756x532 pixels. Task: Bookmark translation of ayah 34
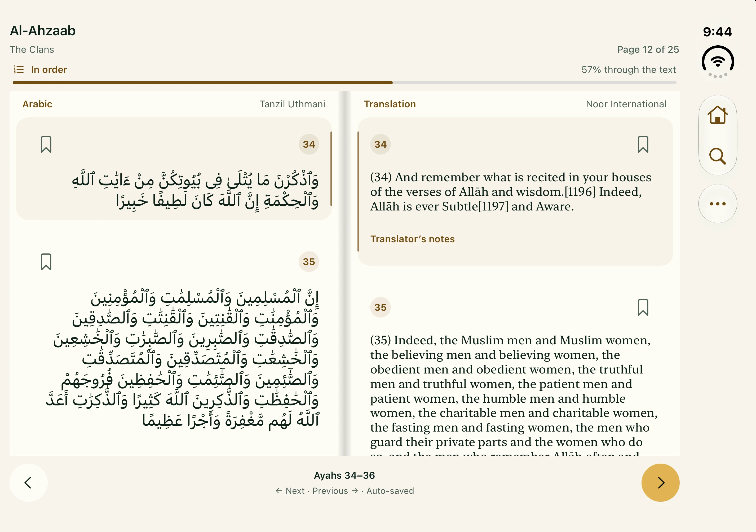pos(643,144)
